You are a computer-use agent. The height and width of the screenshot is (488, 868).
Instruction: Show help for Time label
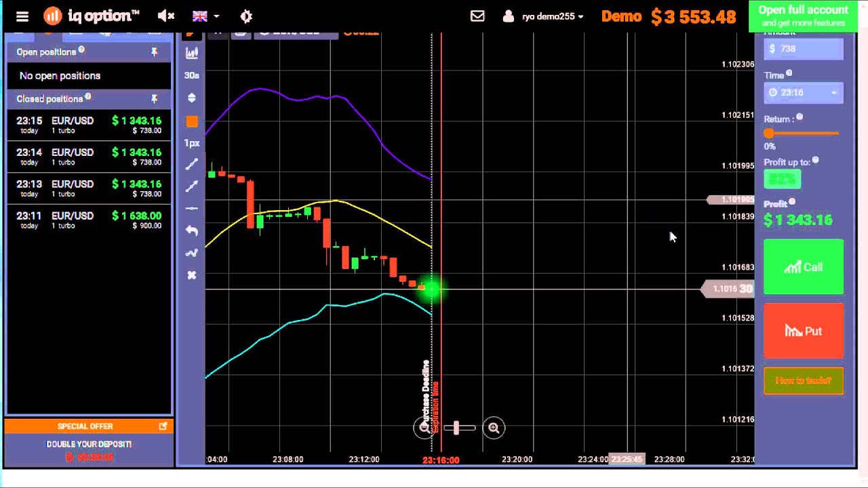tap(789, 73)
